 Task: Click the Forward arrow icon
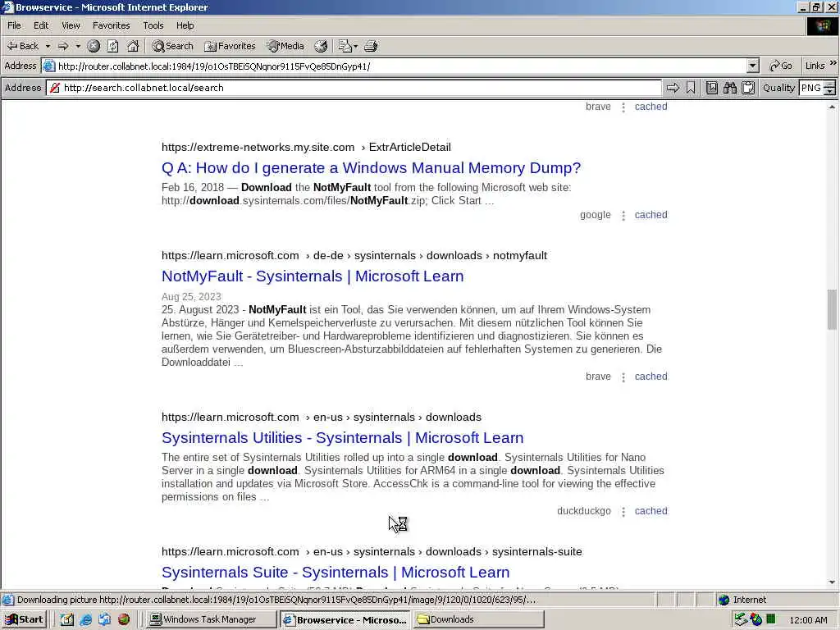62,46
